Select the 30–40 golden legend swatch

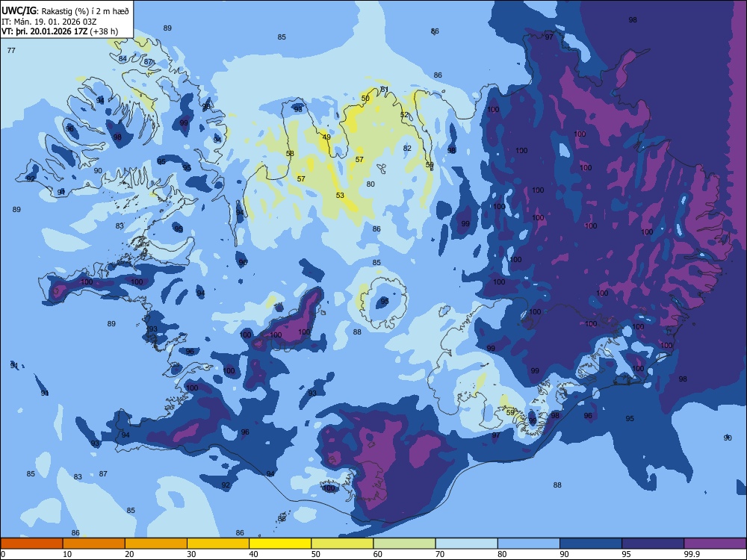(218, 544)
